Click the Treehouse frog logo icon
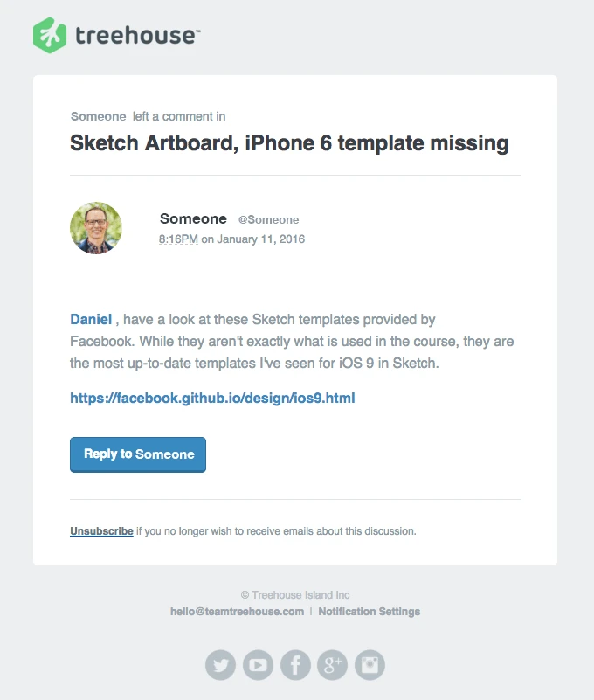The height and width of the screenshot is (700, 594). pos(49,36)
